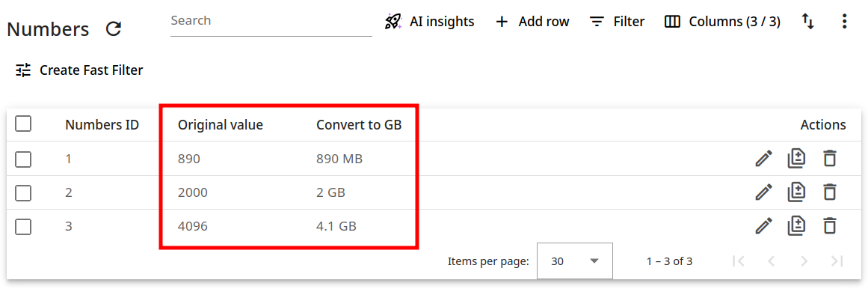Viewport: 868px width, 289px height.
Task: Focus the Search input field
Action: tap(271, 22)
